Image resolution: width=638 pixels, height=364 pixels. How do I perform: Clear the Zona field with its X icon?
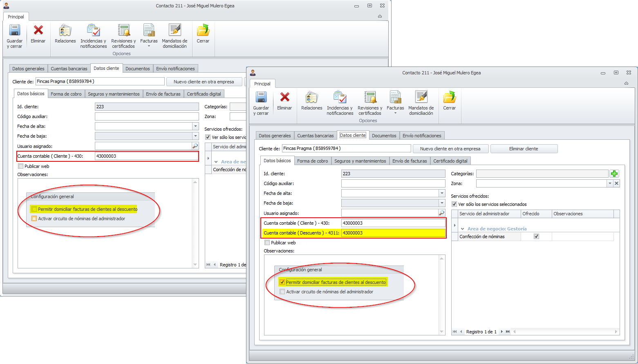click(616, 183)
